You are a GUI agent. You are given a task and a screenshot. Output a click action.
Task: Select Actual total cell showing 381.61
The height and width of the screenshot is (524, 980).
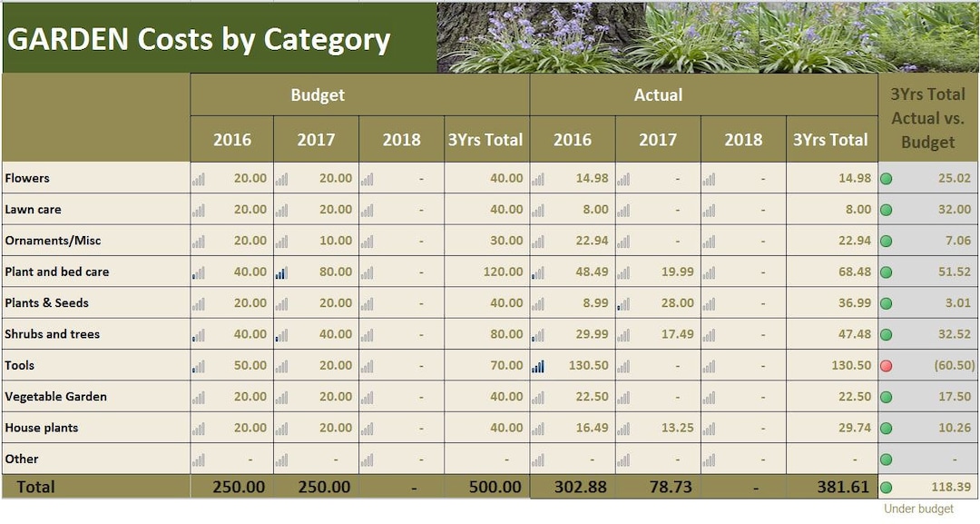point(832,487)
